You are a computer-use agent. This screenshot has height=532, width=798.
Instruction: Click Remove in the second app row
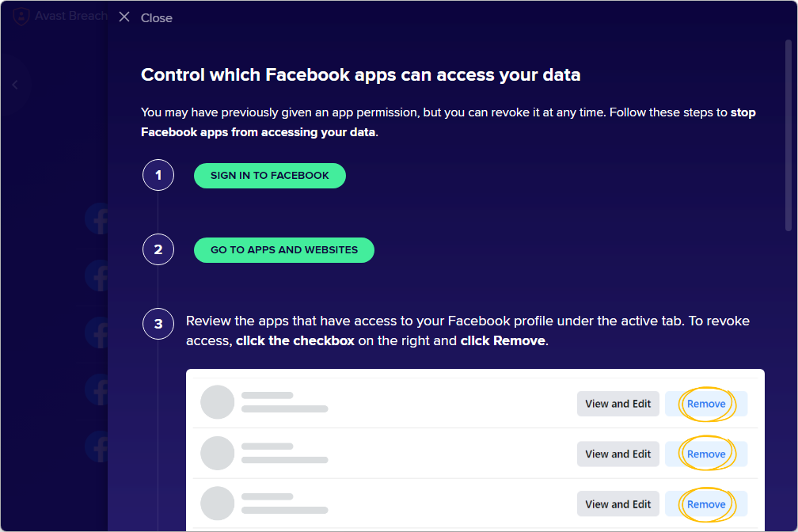tap(706, 454)
